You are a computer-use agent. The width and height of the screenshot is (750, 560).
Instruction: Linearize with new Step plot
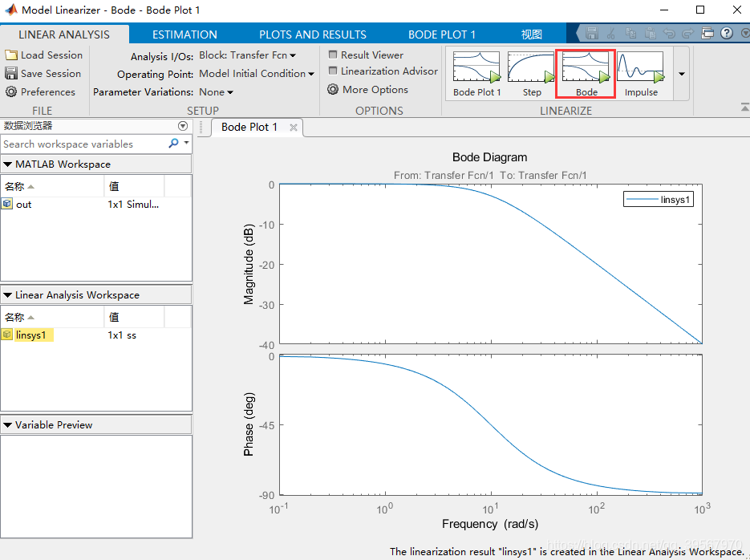click(531, 74)
